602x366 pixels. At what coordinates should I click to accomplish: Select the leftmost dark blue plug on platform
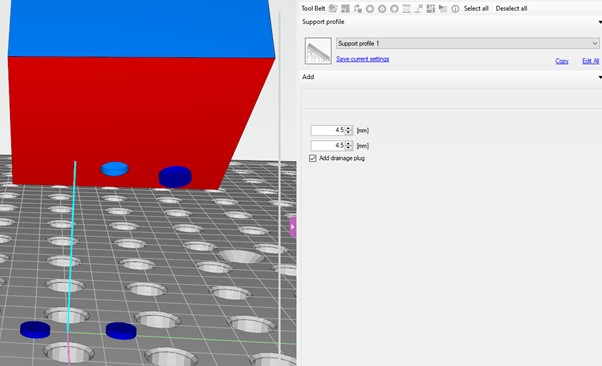(x=35, y=330)
